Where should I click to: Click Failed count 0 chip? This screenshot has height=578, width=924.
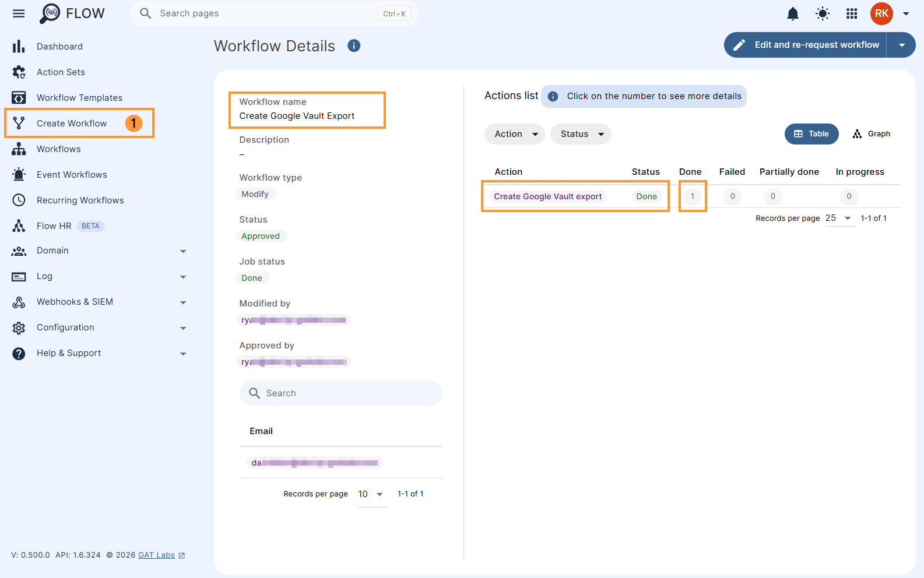click(x=733, y=196)
